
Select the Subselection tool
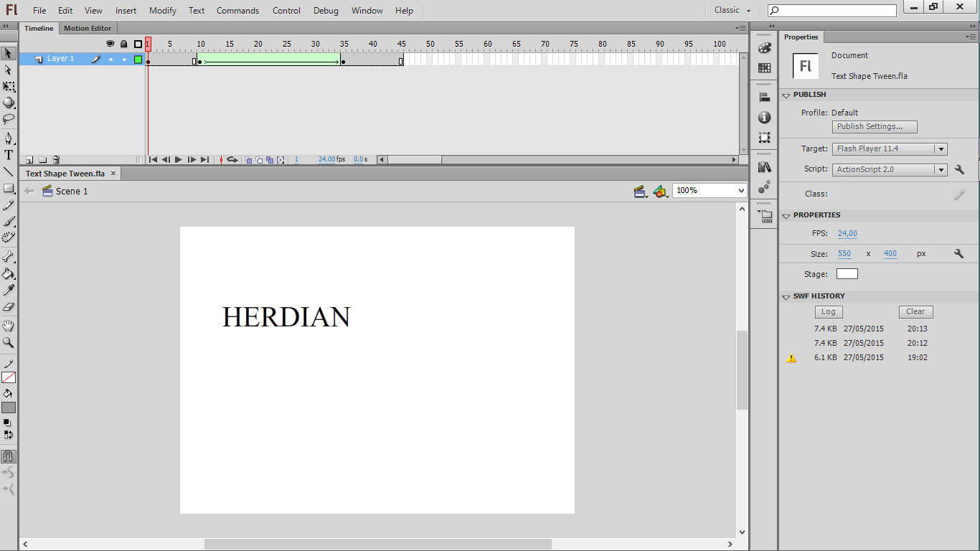point(9,70)
